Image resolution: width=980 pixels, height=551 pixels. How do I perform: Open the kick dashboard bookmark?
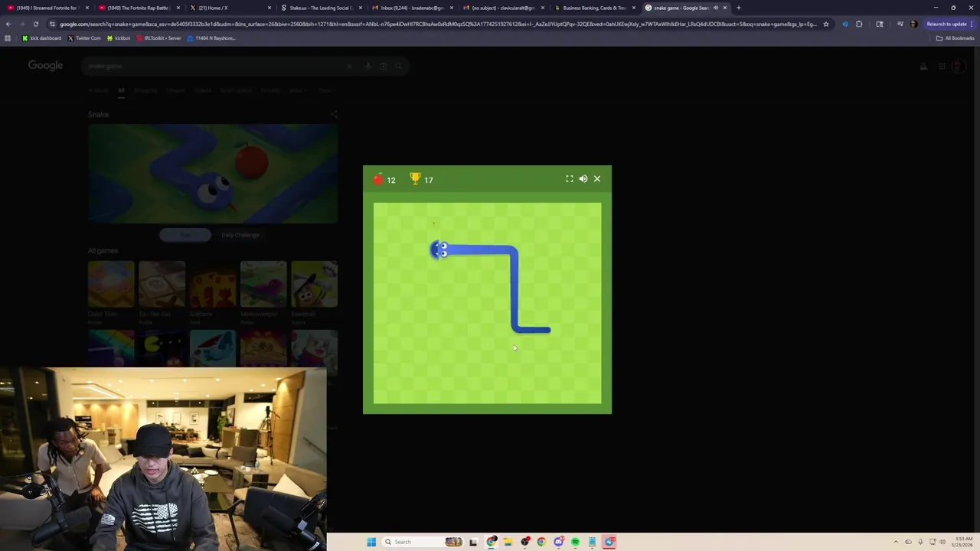[x=42, y=38]
